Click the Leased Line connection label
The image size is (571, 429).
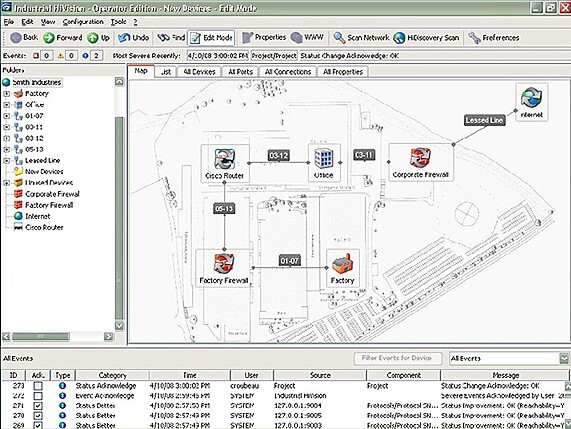(x=485, y=120)
